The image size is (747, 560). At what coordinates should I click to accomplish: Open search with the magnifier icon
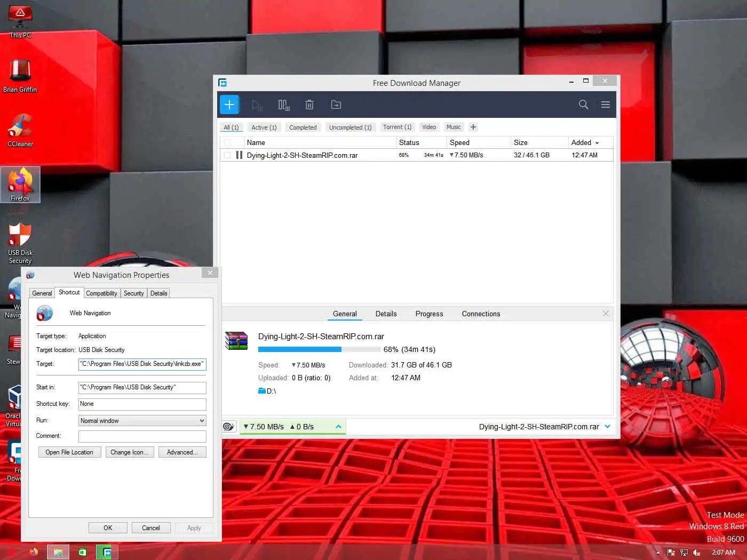click(584, 105)
